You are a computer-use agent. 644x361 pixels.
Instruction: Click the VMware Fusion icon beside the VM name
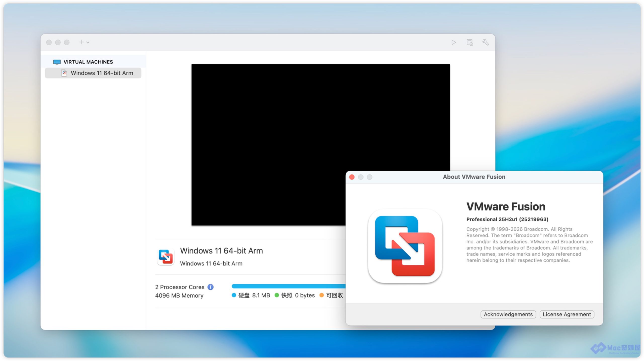tap(165, 257)
